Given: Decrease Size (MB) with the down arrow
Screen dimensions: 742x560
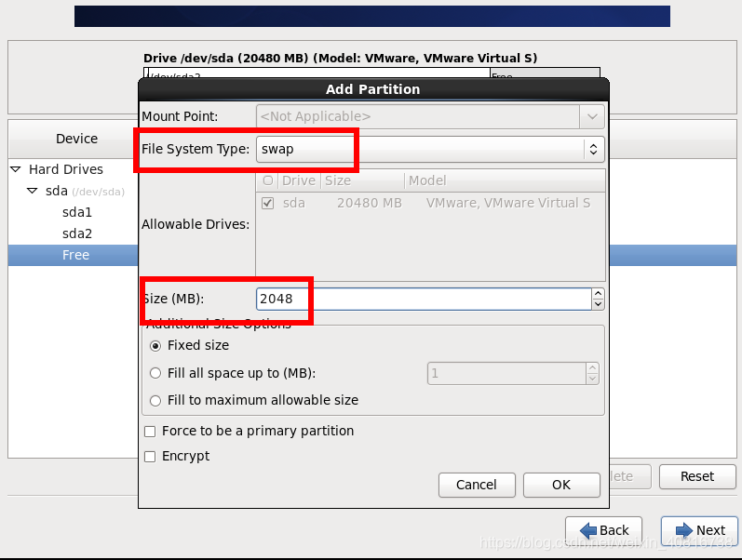Looking at the screenshot, I should point(598,304).
